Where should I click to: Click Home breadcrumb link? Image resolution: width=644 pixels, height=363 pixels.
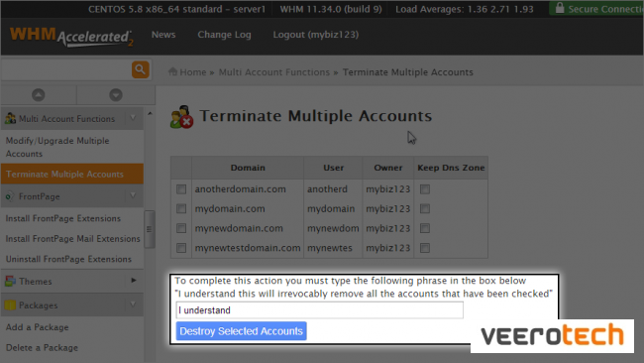coord(192,72)
